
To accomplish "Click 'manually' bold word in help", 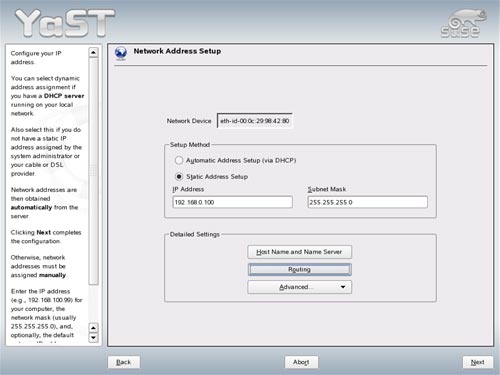I will [52, 275].
